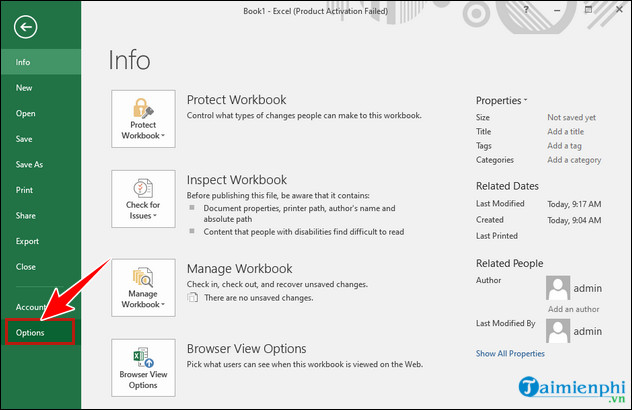The height and width of the screenshot is (410, 632).
Task: Open Options in the sidebar
Action: point(40,332)
